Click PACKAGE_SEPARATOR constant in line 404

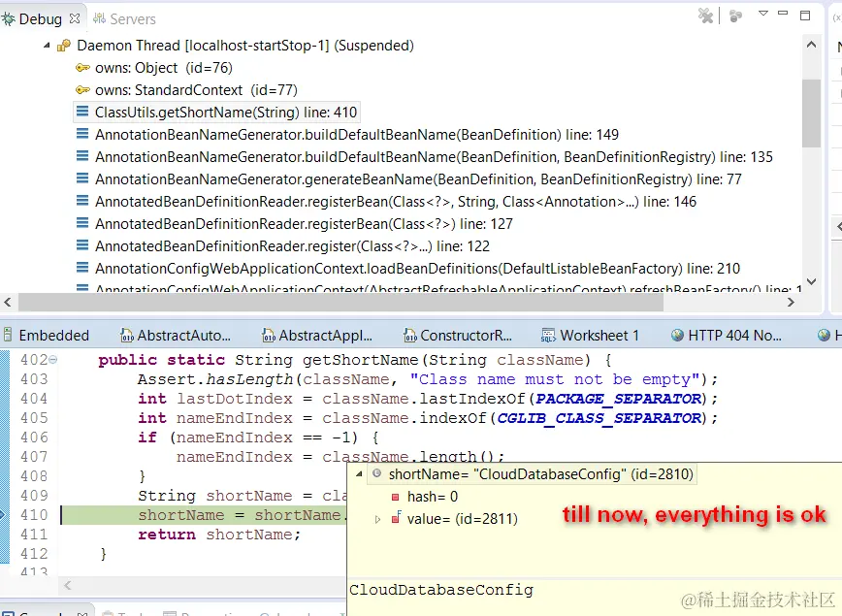[619, 399]
